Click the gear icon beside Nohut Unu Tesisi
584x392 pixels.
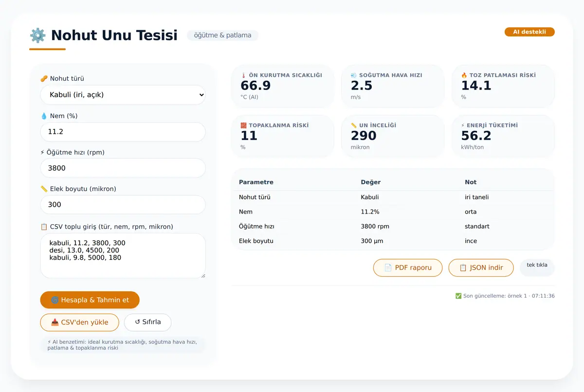pos(37,36)
